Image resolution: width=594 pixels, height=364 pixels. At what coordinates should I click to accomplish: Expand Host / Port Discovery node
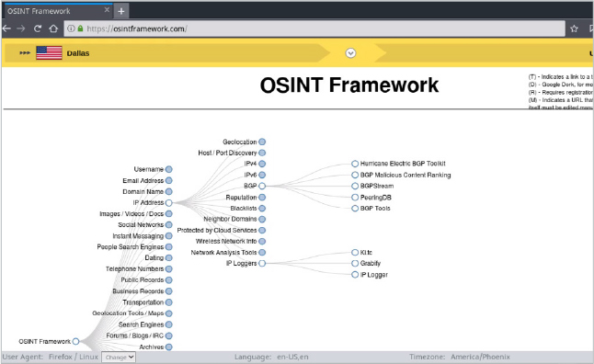point(262,153)
